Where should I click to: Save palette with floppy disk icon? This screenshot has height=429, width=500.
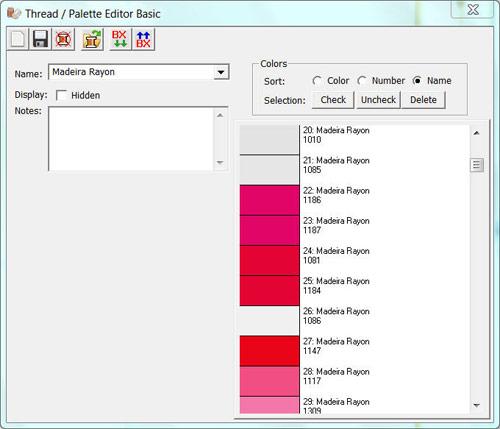point(40,39)
